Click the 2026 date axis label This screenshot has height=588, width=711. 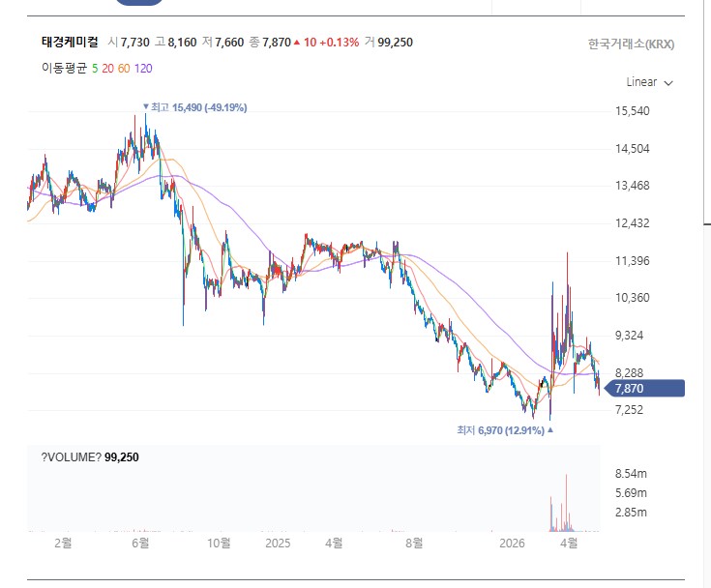[x=512, y=544]
